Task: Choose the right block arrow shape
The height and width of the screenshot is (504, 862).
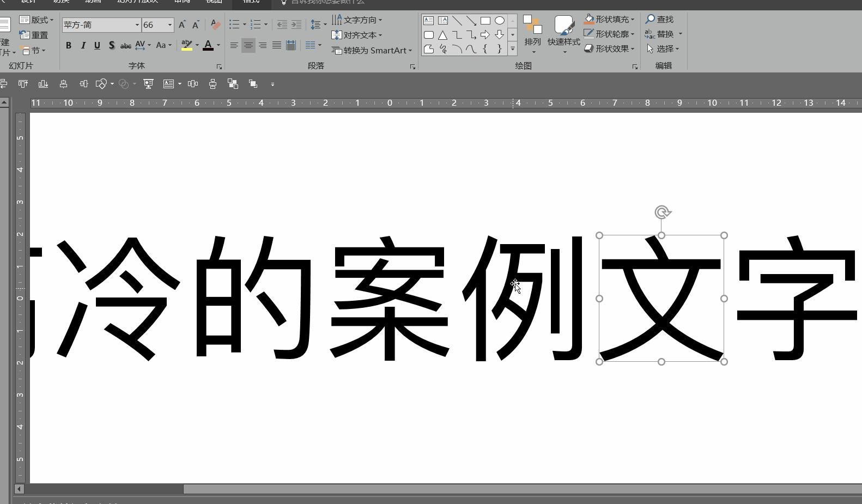Action: (x=485, y=35)
